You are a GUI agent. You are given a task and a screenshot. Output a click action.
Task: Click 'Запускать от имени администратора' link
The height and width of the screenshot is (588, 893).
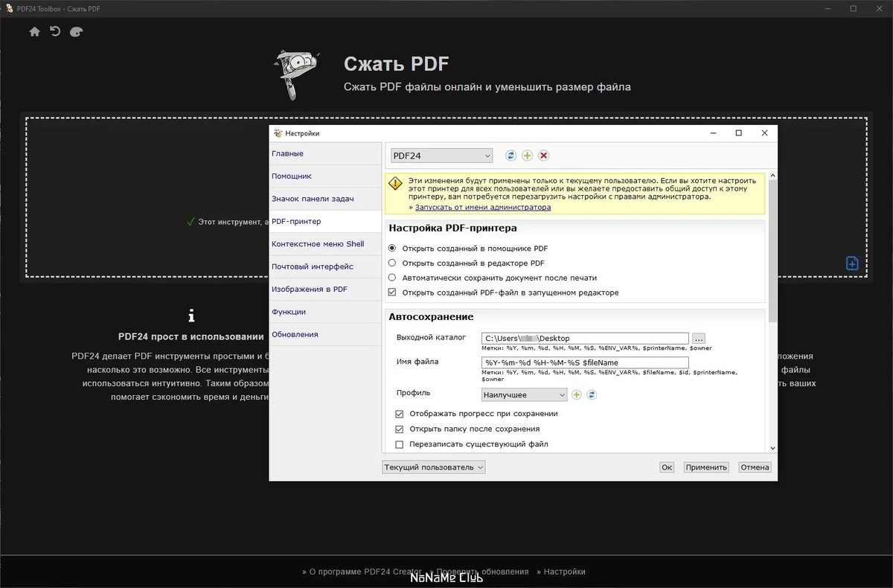[483, 208]
